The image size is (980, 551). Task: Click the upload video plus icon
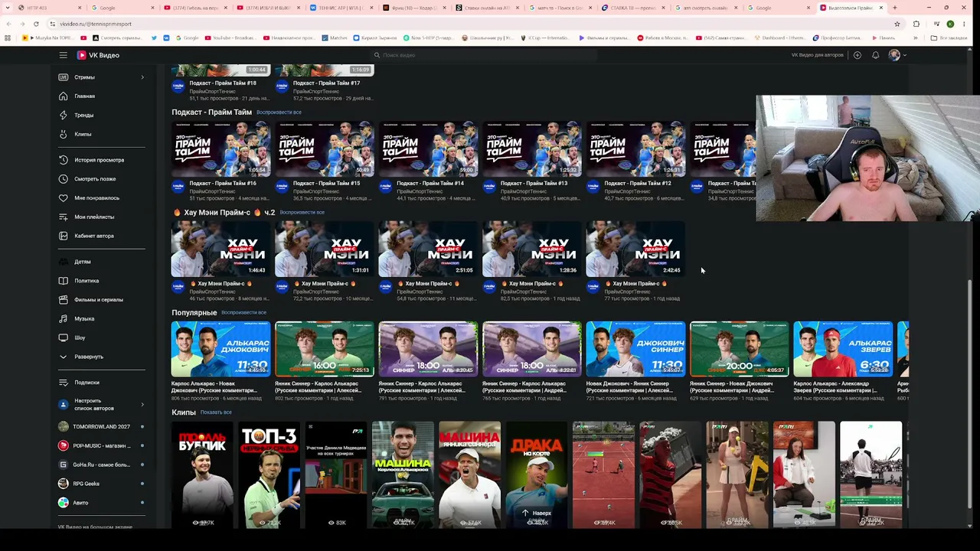click(857, 55)
